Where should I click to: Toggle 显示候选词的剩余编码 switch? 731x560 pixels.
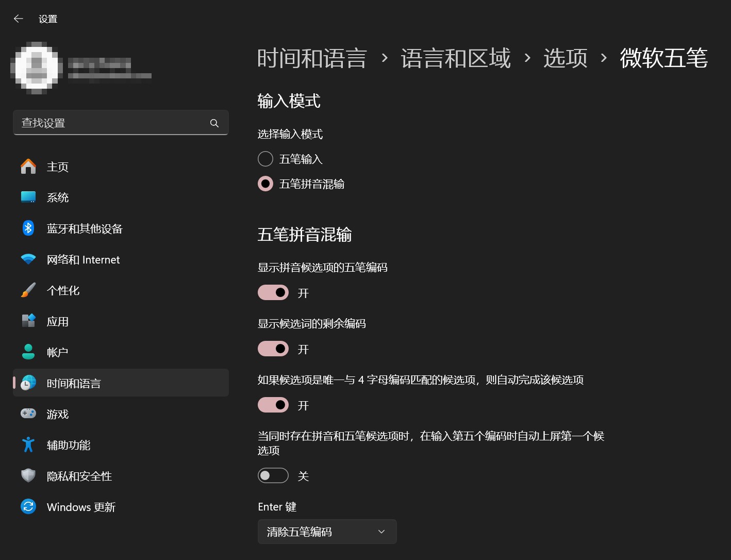273,349
